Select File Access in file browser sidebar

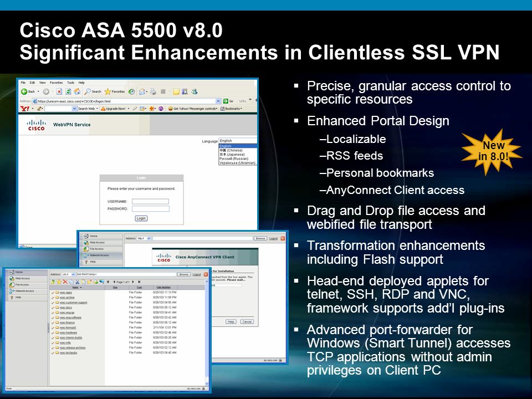click(x=27, y=285)
